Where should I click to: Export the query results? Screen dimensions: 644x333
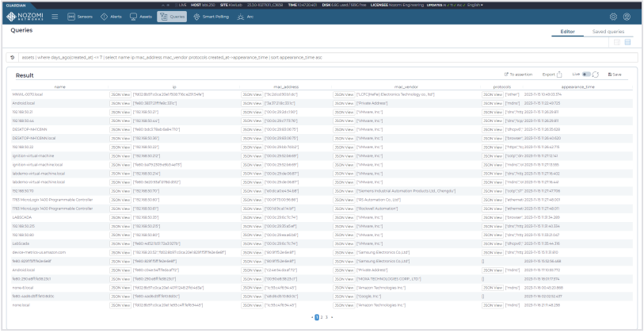pyautogui.click(x=554, y=74)
